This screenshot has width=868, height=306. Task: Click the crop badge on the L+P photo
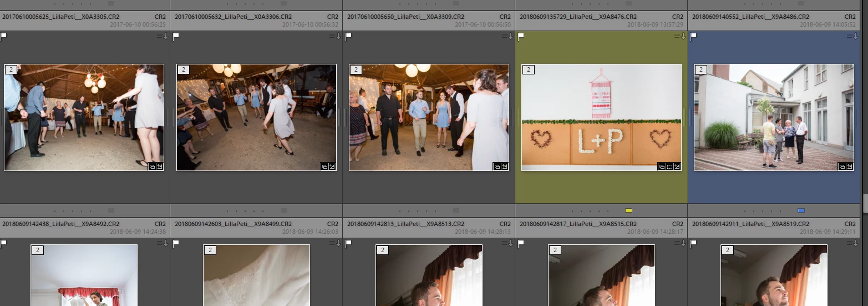(669, 166)
